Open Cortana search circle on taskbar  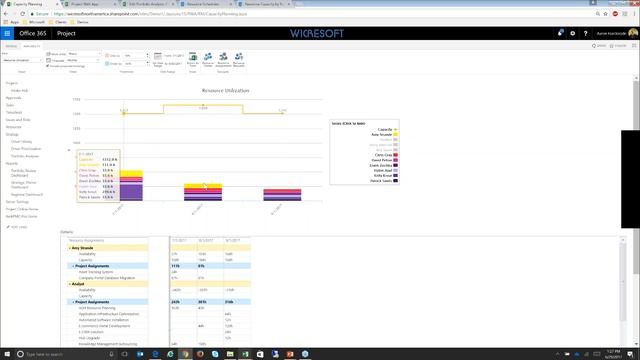(x=20, y=354)
